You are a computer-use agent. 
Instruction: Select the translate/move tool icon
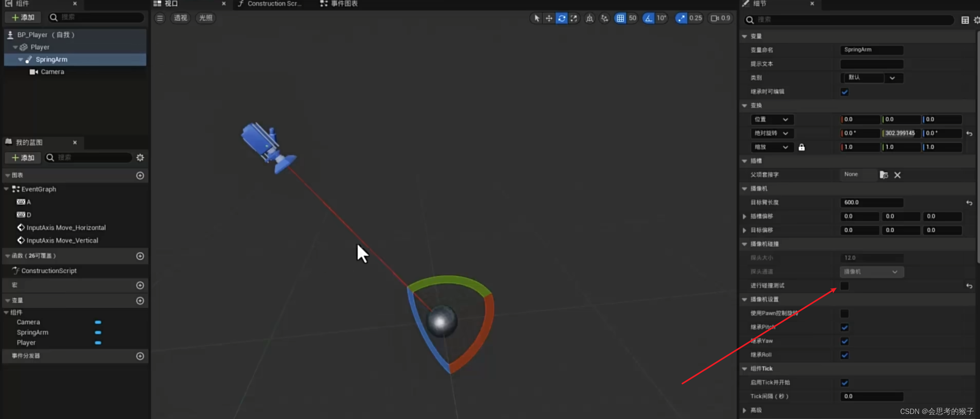coord(549,18)
